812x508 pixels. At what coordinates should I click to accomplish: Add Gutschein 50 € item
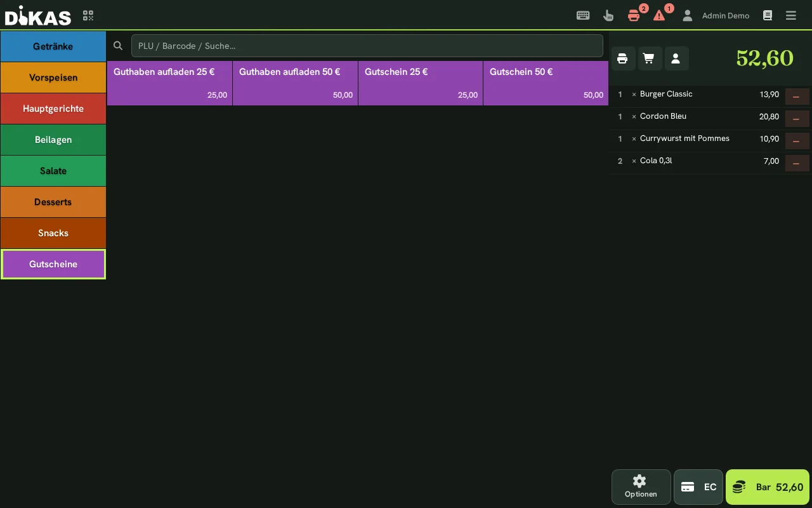(546, 83)
